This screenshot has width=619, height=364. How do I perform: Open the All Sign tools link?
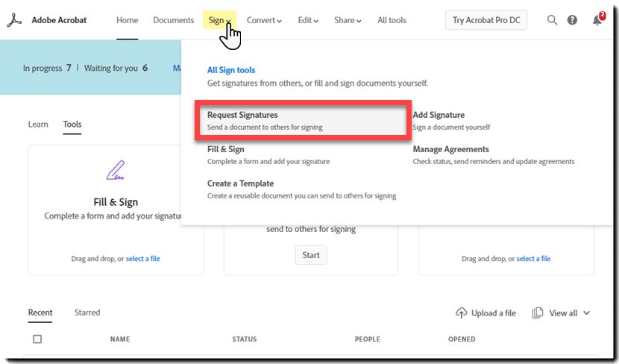click(x=231, y=70)
